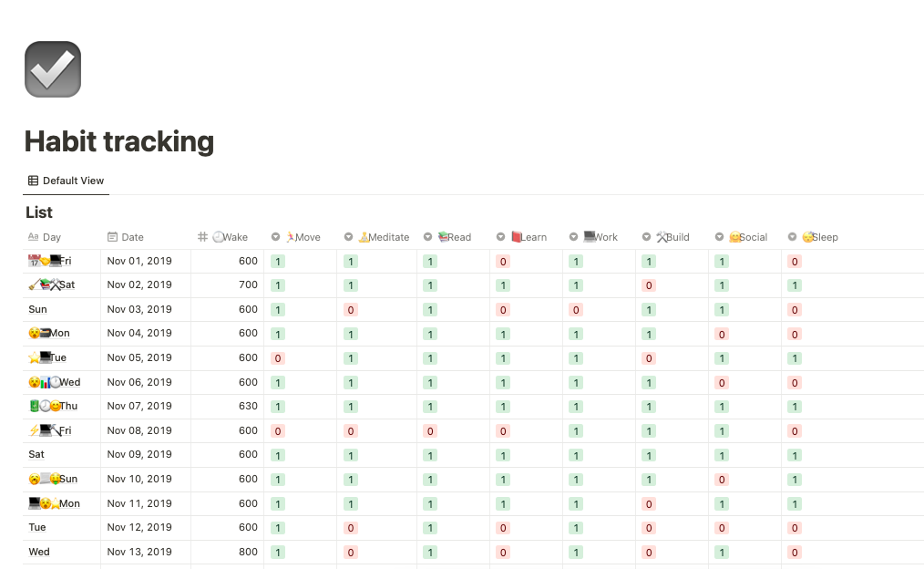The height and width of the screenshot is (569, 924).
Task: Open the Read column header menu
Action: [x=453, y=237]
